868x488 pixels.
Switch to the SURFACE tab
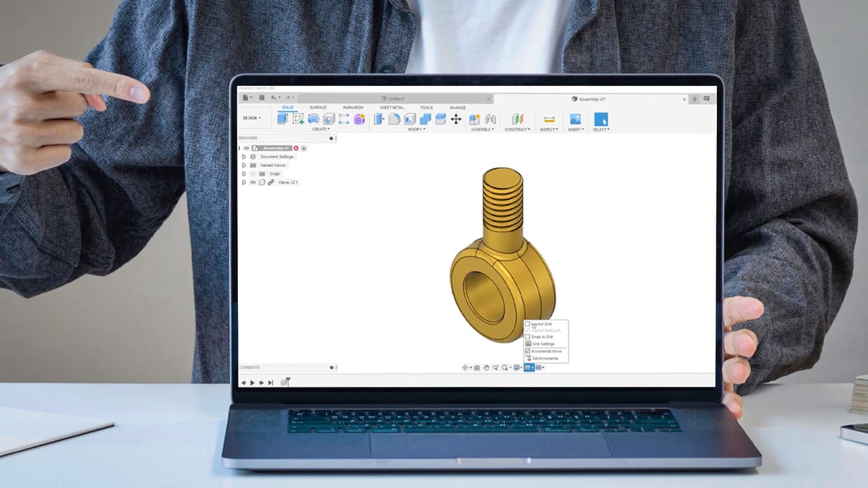[318, 108]
